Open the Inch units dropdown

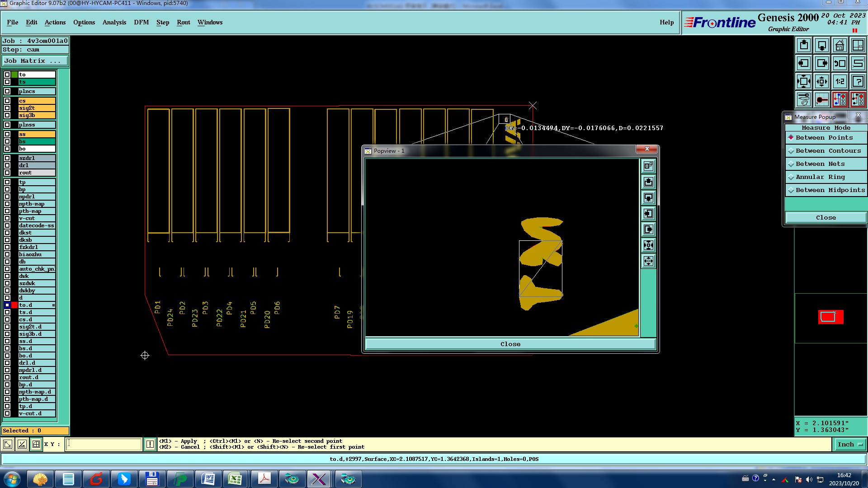[850, 445]
